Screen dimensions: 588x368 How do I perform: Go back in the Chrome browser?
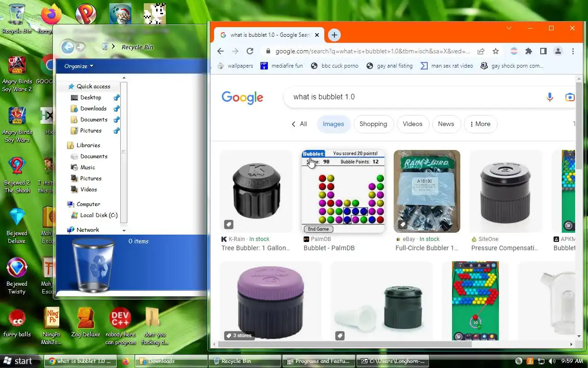tap(220, 51)
